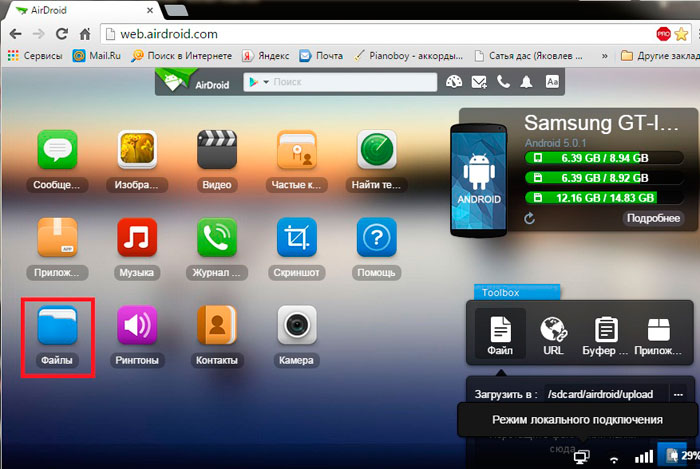
Task: Open the Контакты address book icon
Action: [217, 325]
